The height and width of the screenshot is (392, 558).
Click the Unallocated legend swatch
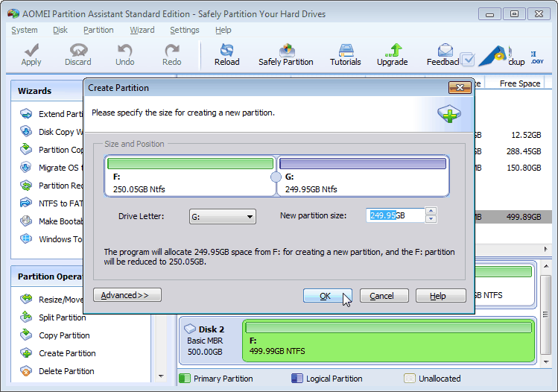[x=410, y=378]
